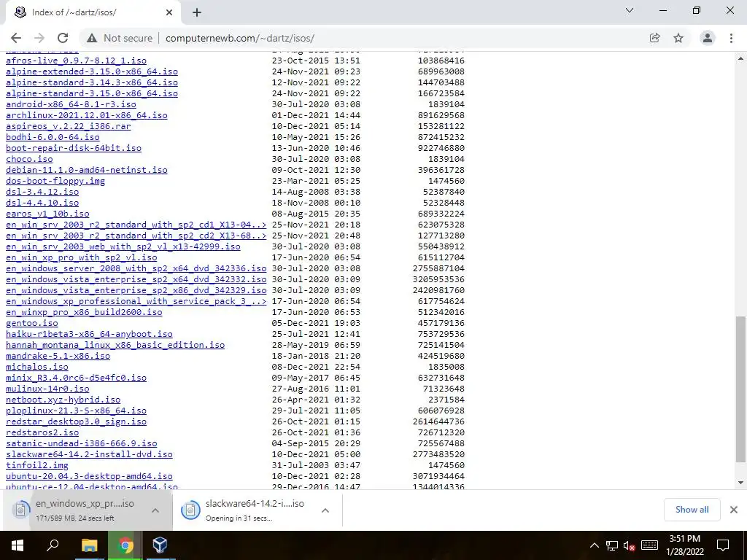Go back to previous page
Image resolution: width=747 pixels, height=560 pixels.
16,38
